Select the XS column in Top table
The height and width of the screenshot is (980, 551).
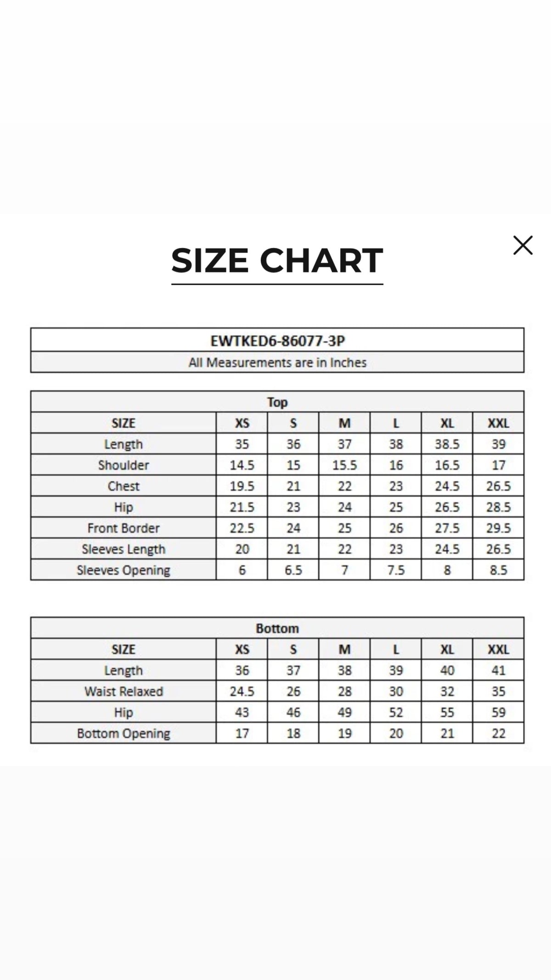point(242,423)
